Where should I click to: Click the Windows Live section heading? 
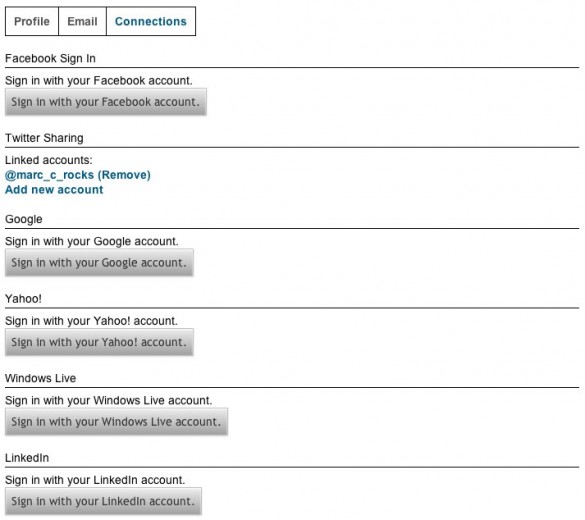[x=40, y=378]
